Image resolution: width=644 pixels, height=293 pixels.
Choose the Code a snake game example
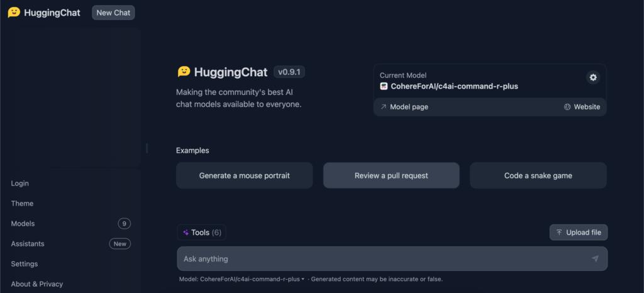[538, 175]
